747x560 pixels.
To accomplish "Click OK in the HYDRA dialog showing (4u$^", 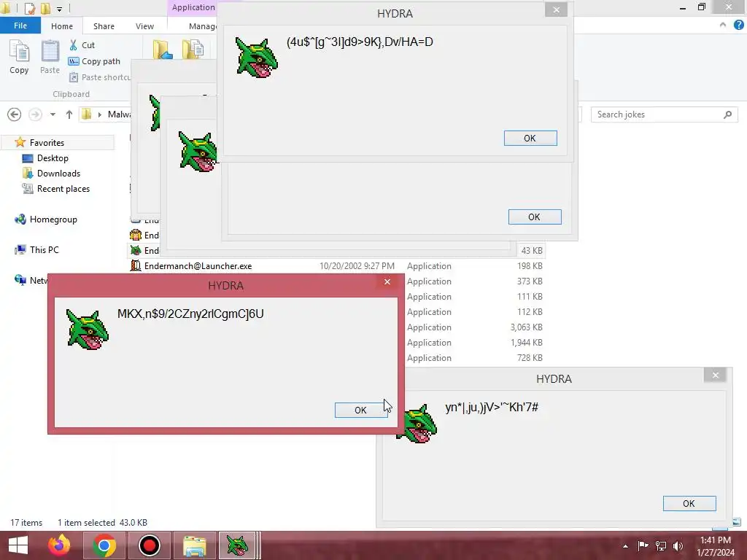I will pyautogui.click(x=530, y=138).
